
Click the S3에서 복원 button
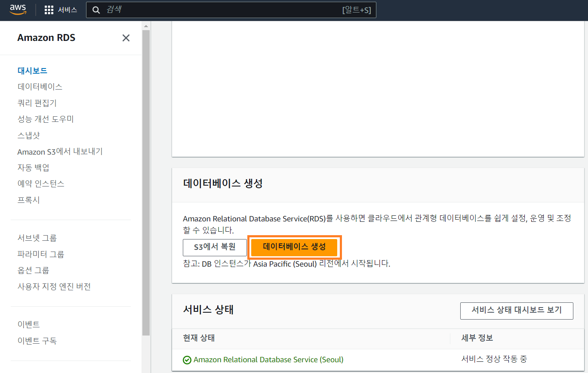[x=215, y=248]
